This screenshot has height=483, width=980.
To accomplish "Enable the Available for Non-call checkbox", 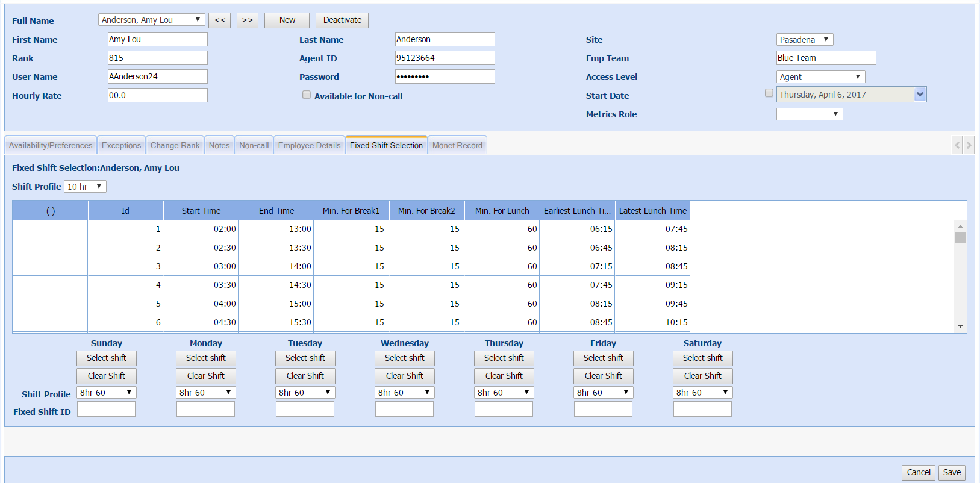I will point(307,95).
